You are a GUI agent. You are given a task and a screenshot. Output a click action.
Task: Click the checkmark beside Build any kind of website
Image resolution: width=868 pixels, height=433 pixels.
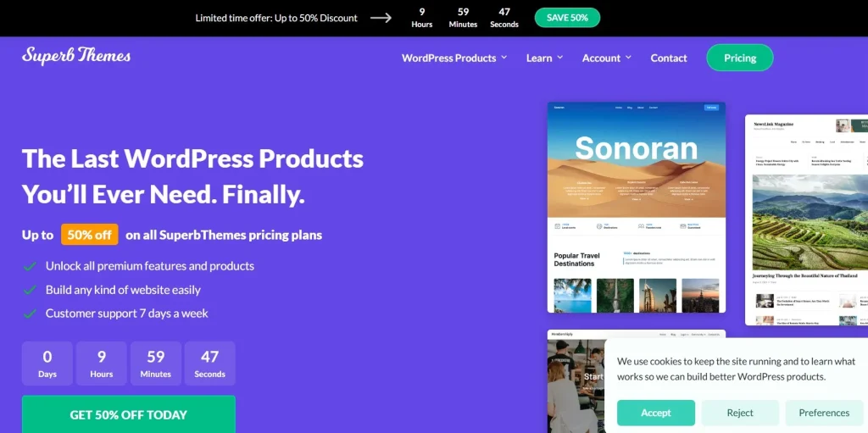pos(30,290)
